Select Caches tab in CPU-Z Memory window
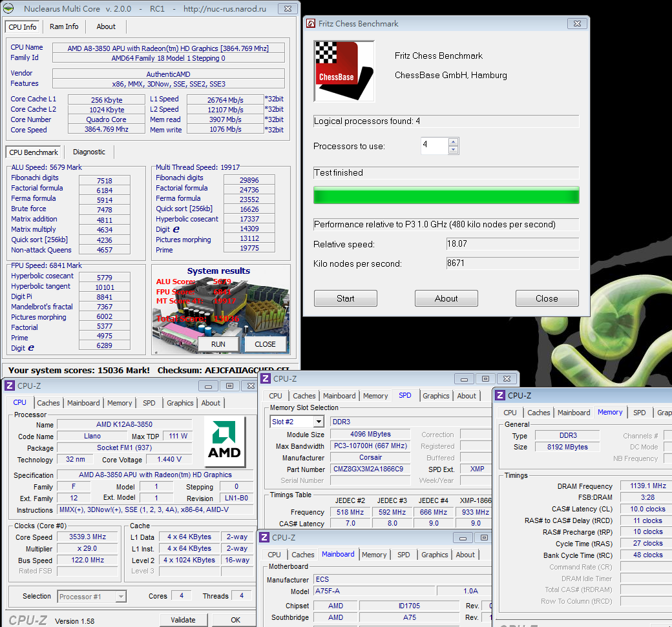Screen dimensions: 672x627 [x=539, y=413]
